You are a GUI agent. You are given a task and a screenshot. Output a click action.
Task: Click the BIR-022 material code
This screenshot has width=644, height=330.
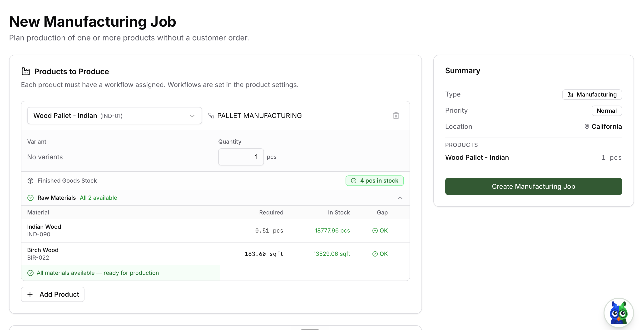click(38, 257)
